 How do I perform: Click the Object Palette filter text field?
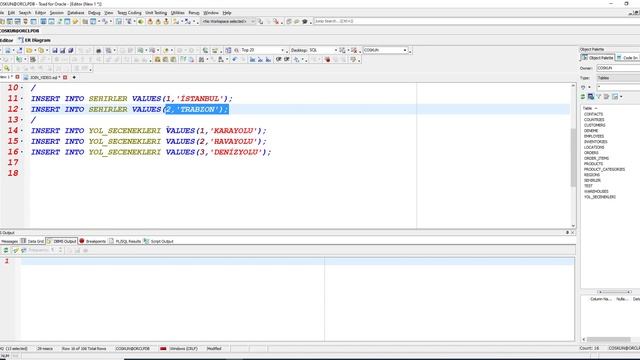click(618, 87)
